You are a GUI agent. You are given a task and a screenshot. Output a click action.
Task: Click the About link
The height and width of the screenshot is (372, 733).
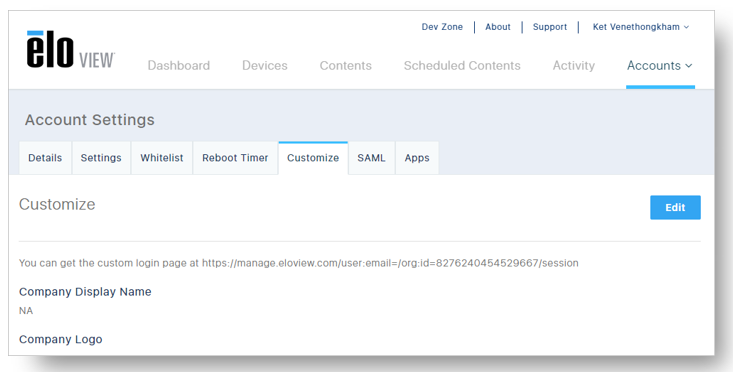point(497,27)
